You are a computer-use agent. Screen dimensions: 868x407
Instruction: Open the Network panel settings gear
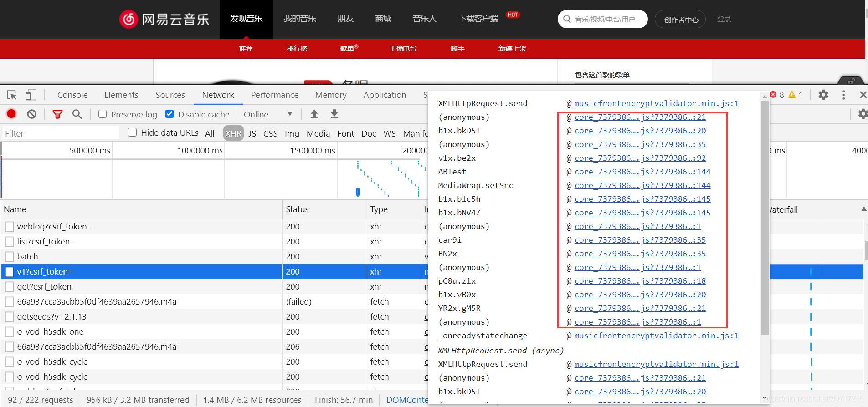pos(863,114)
